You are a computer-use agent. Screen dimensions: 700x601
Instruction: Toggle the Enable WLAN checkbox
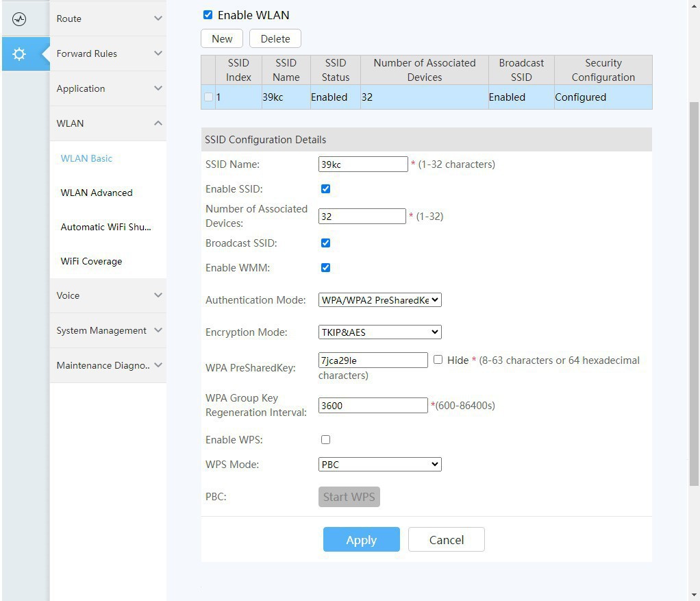click(x=208, y=14)
